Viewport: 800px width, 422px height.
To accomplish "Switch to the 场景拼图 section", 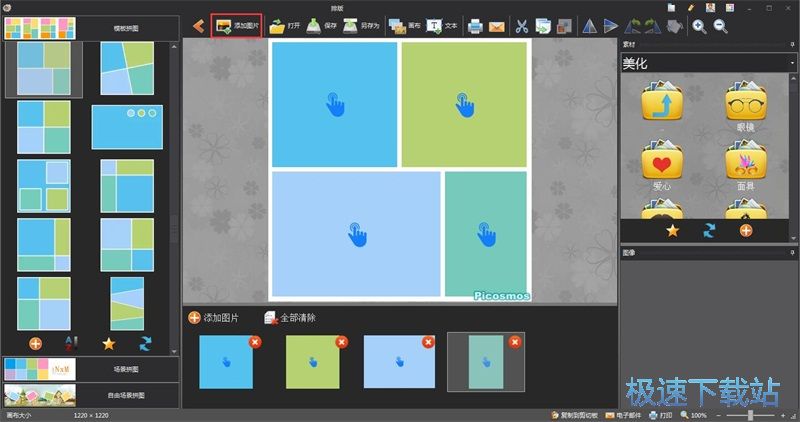I will 91,369.
